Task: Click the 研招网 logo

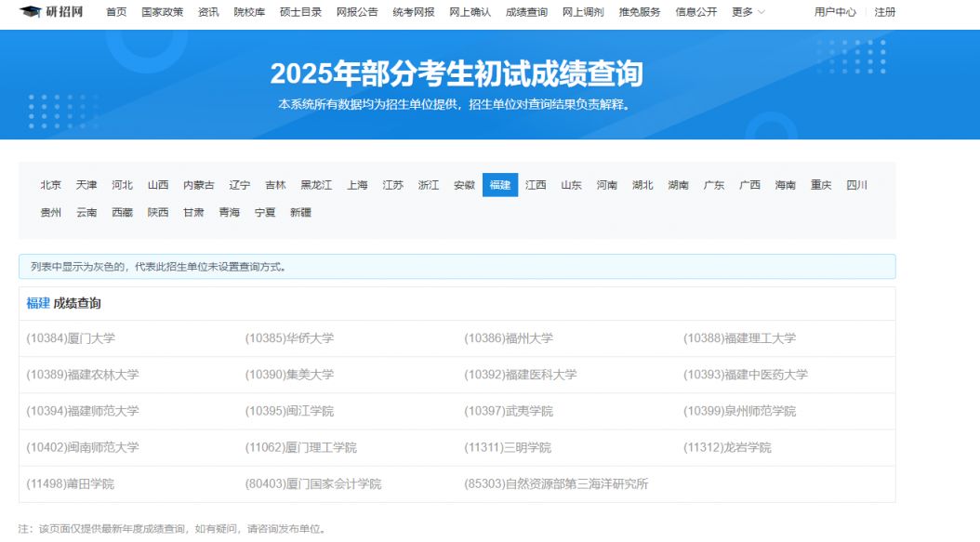Action: click(x=51, y=12)
